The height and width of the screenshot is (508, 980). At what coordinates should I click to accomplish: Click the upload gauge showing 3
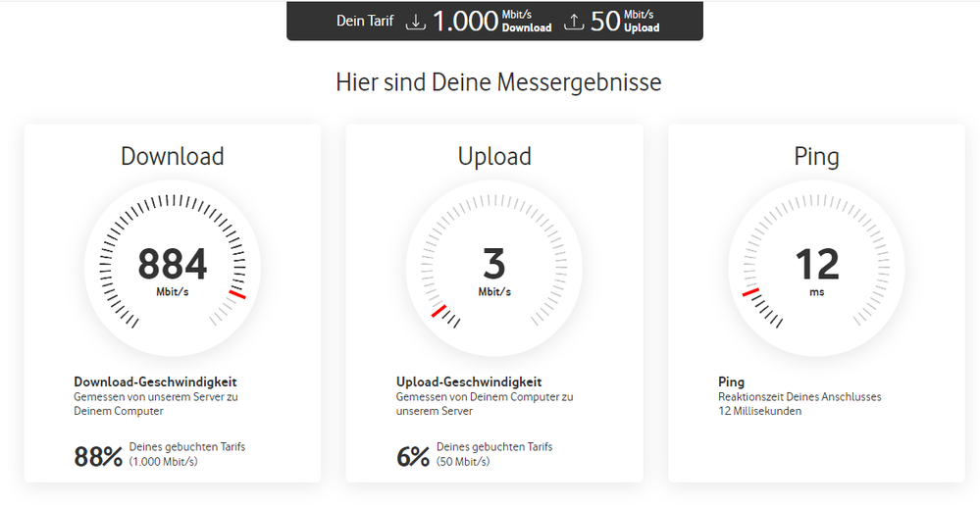point(494,268)
